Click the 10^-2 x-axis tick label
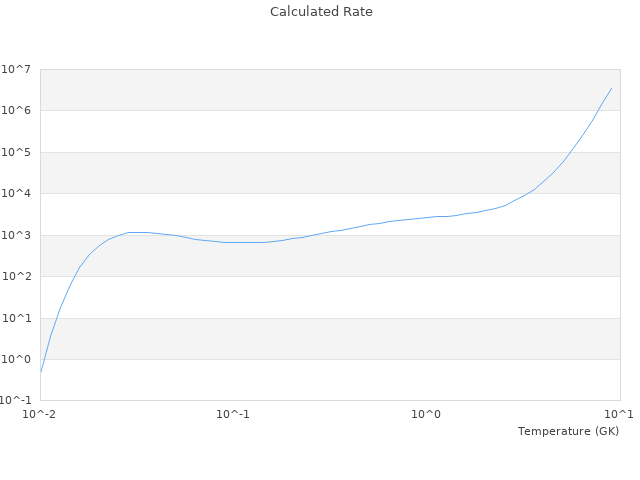Screen dimensions: 640x480 tap(40, 414)
